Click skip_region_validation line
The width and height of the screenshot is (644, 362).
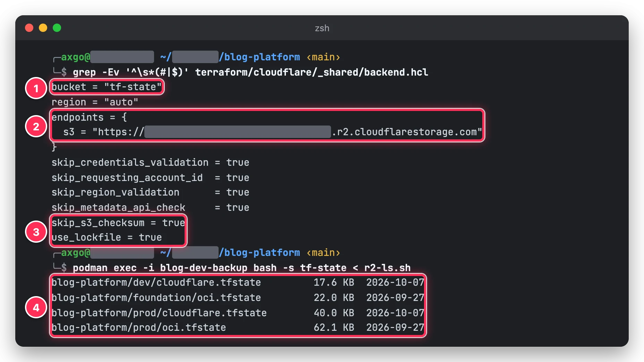pos(150,192)
